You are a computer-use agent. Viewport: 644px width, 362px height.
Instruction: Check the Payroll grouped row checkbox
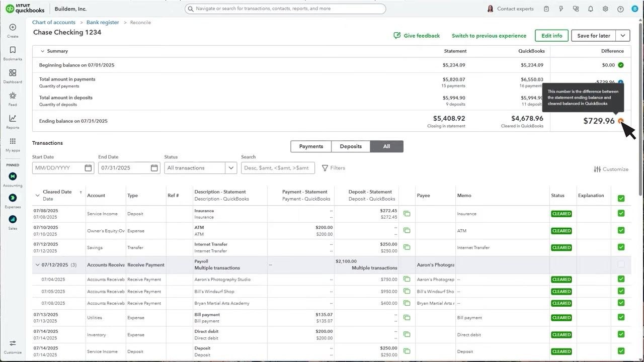621,264
